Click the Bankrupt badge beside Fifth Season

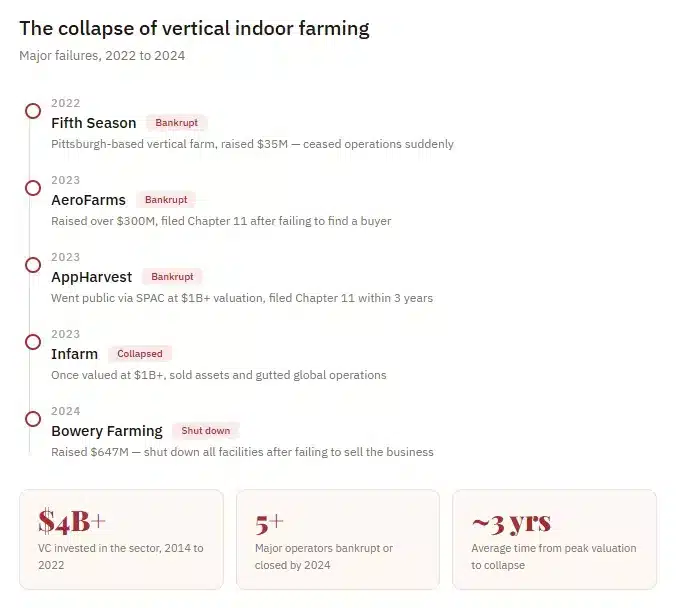(x=176, y=123)
